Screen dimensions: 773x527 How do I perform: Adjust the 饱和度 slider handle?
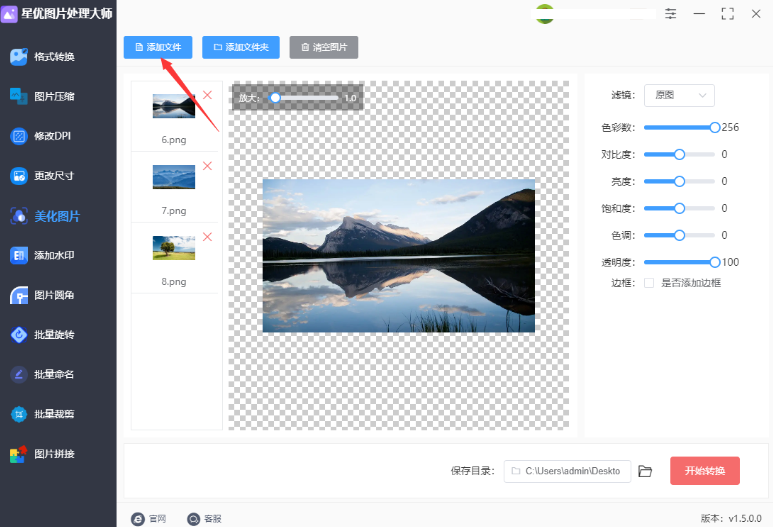(x=679, y=209)
